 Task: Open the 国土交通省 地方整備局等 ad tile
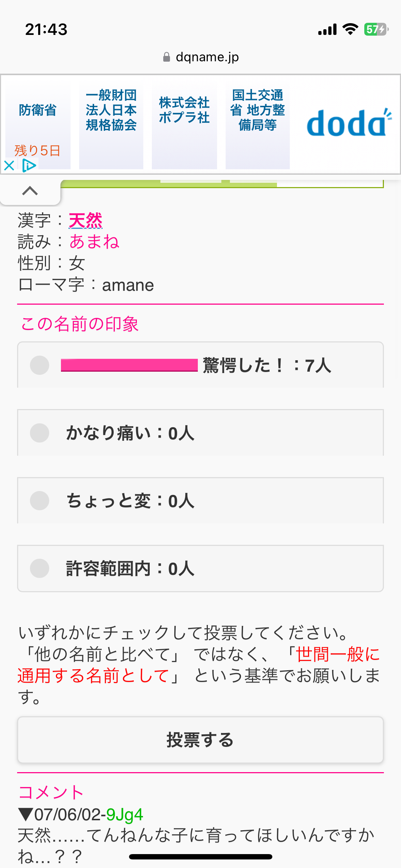258,125
